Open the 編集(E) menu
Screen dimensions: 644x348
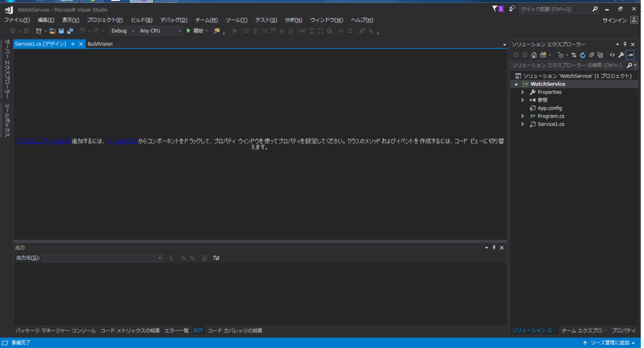[46, 20]
